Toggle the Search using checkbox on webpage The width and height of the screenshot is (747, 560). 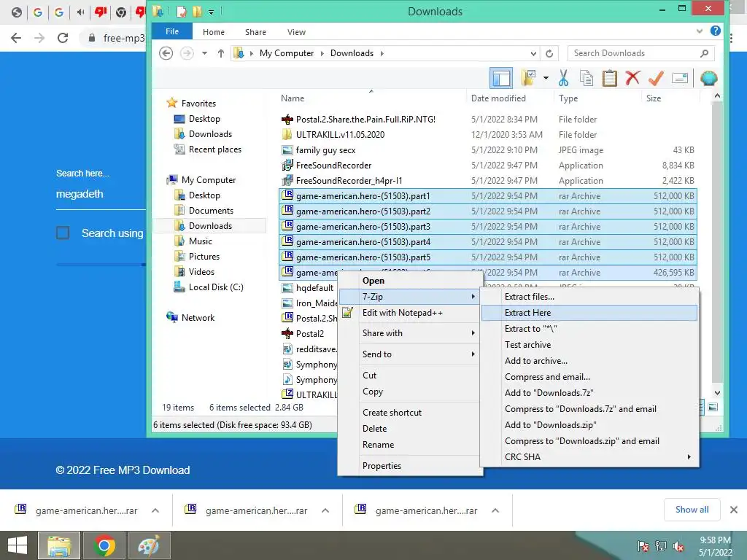point(63,233)
